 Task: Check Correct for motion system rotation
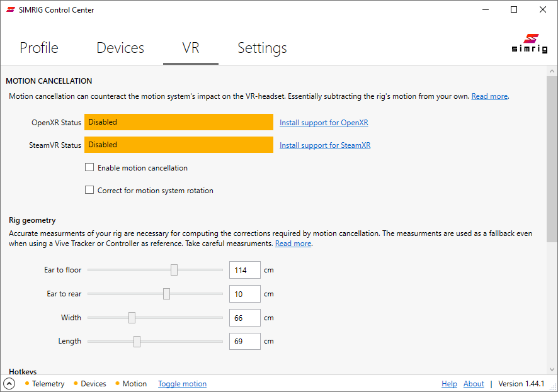pyautogui.click(x=89, y=190)
